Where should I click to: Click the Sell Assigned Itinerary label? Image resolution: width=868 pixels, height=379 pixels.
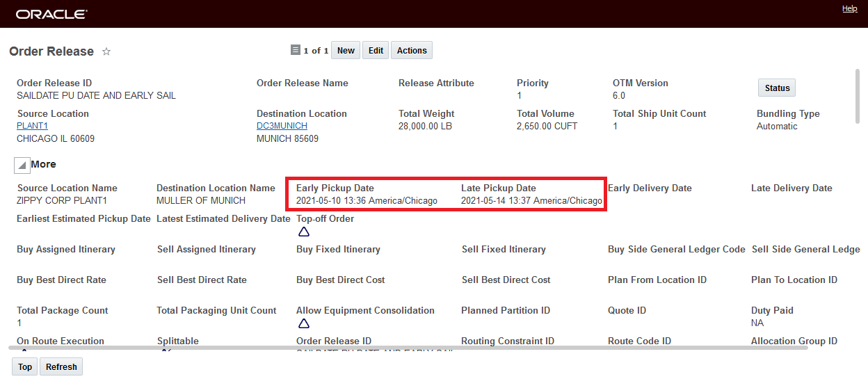click(207, 249)
